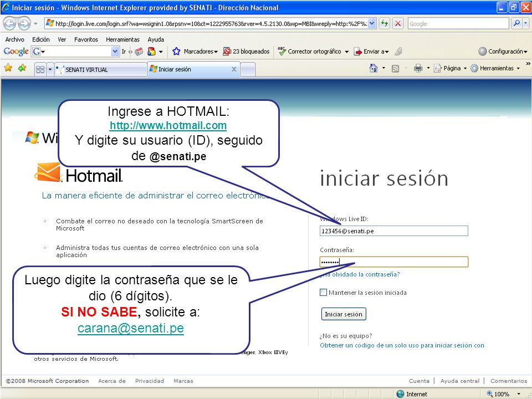Image resolution: width=532 pixels, height=399 pixels.
Task: Click the Windows Live ID input field
Action: click(393, 231)
